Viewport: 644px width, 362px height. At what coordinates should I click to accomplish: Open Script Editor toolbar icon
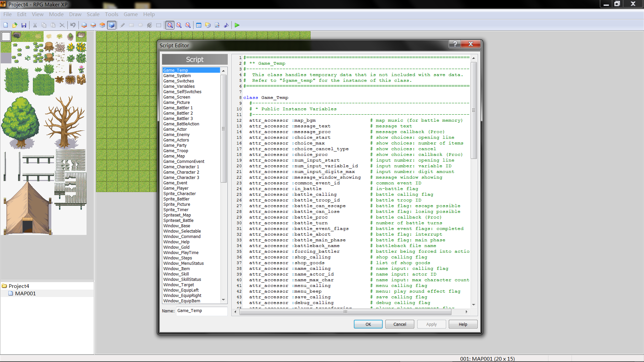(x=217, y=25)
